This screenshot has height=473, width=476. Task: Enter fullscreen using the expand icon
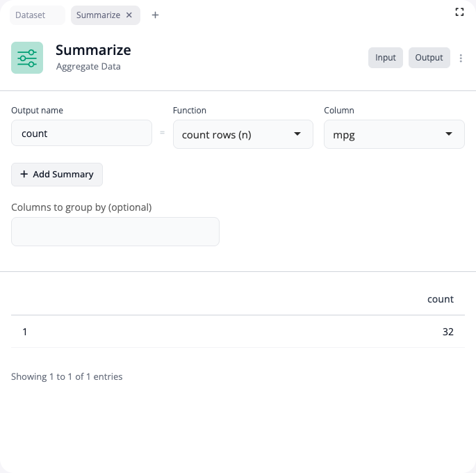(459, 12)
